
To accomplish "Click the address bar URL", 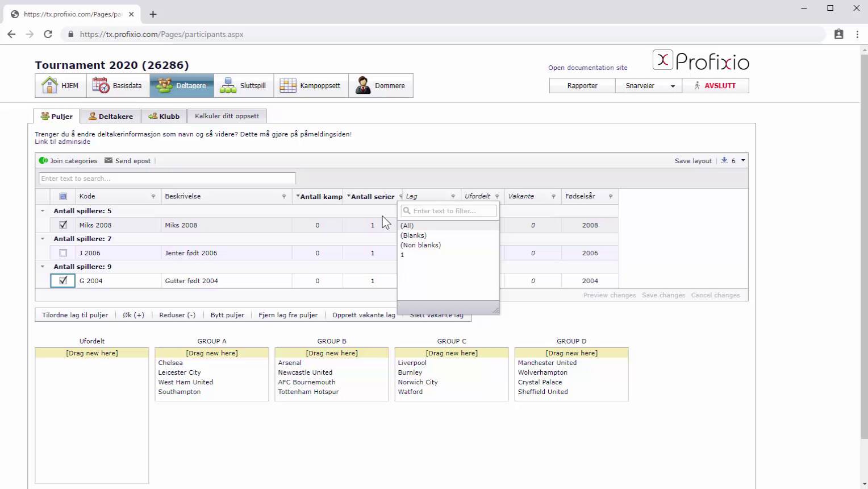I will [161, 34].
